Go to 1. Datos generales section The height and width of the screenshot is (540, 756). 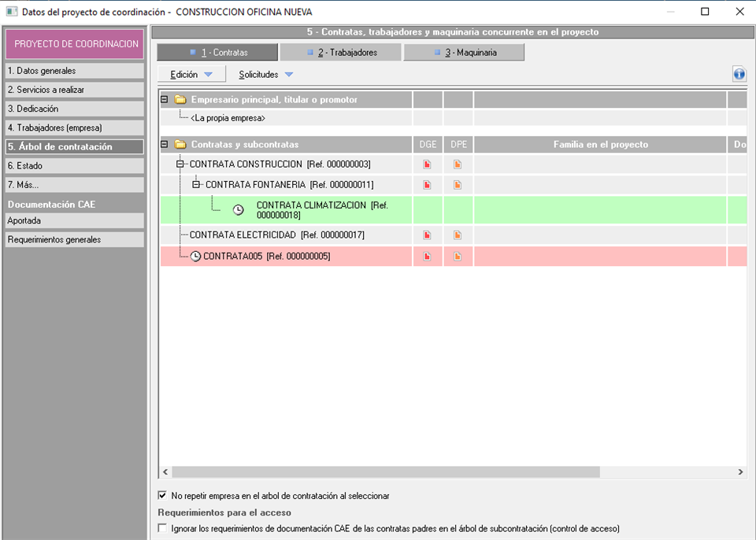coord(74,71)
